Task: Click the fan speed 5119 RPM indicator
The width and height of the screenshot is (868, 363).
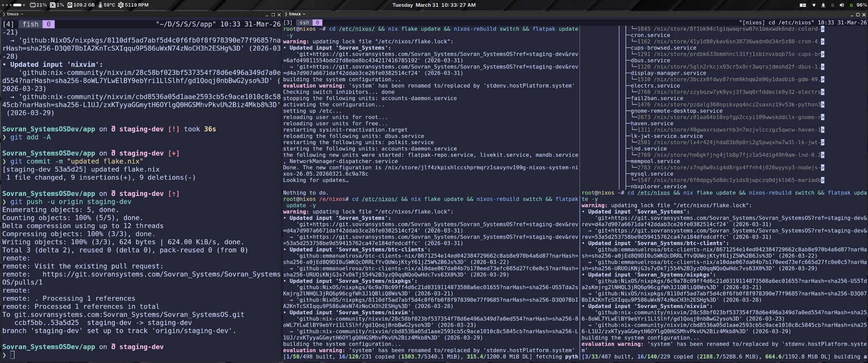Action: [x=133, y=5]
